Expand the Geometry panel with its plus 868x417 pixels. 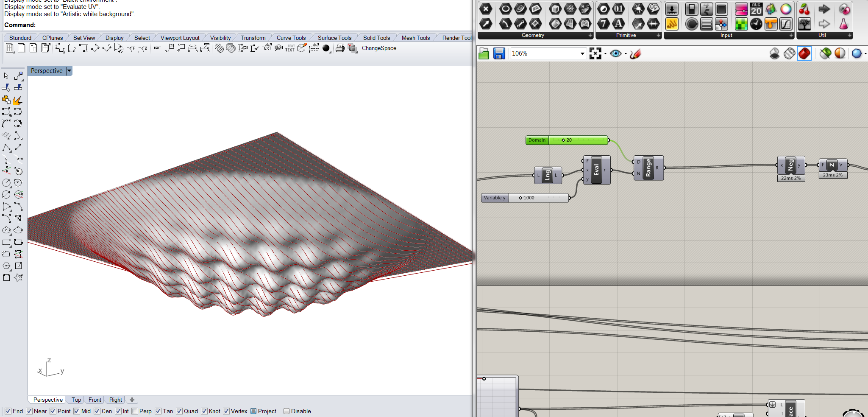(x=590, y=36)
